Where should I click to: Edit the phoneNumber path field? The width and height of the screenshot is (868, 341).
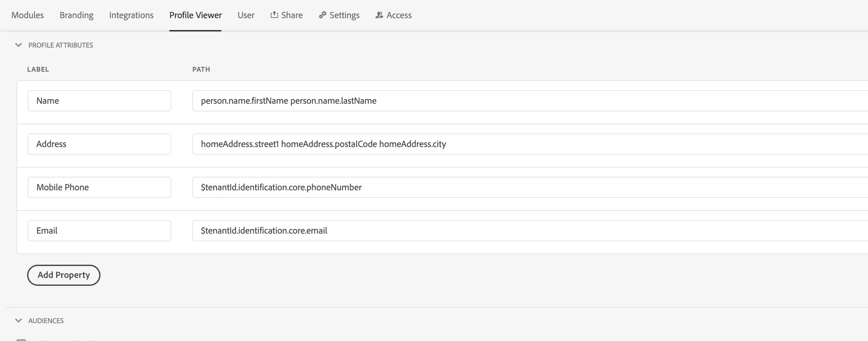530,187
